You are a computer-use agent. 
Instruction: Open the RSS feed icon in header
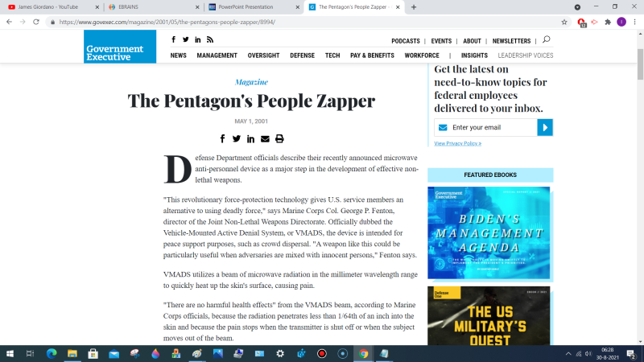tap(210, 39)
